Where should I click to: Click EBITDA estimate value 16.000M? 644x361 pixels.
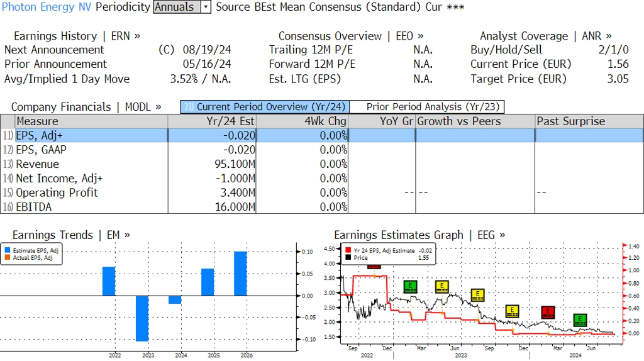point(235,207)
